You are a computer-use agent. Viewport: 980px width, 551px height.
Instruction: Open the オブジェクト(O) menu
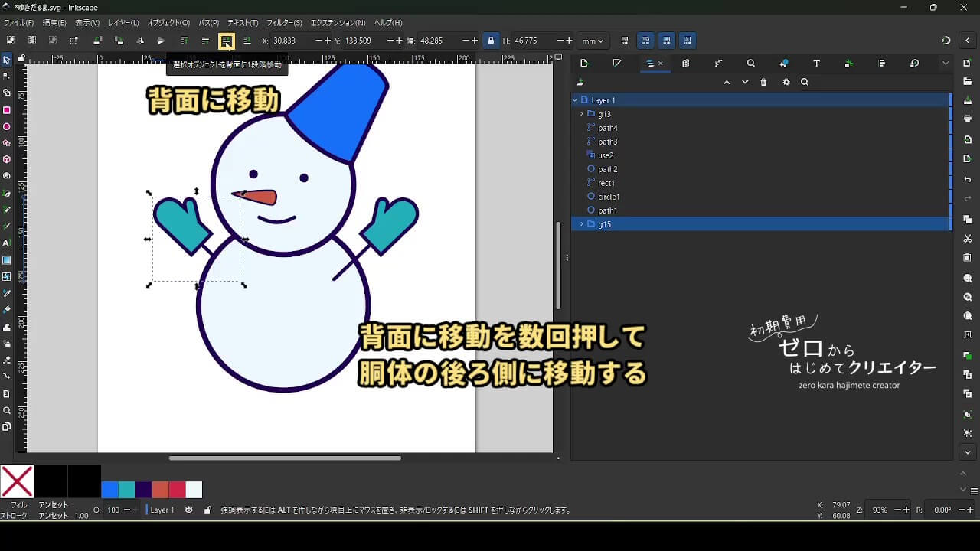(x=168, y=23)
